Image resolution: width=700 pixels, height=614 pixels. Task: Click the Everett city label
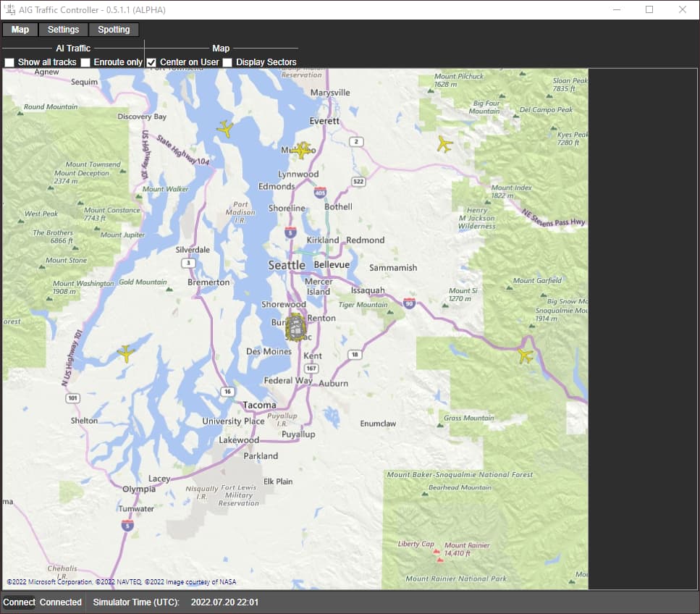(x=324, y=121)
